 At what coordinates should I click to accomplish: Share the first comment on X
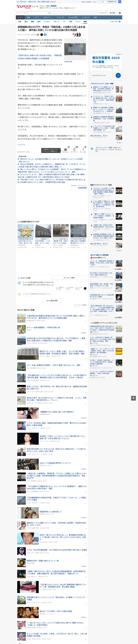85,288
